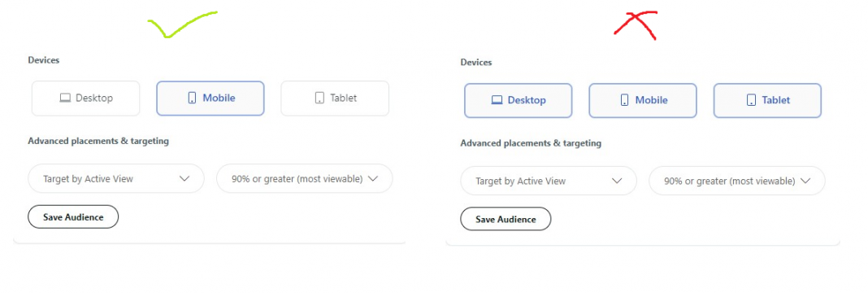Click the tablet icon in right selected Tablet button
The height and width of the screenshot is (293, 868).
coord(751,100)
